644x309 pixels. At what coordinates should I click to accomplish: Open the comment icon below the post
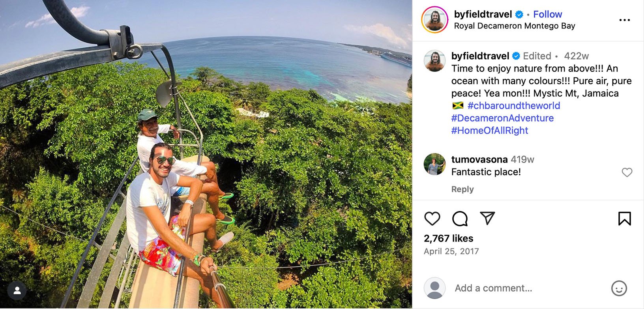[x=460, y=218]
